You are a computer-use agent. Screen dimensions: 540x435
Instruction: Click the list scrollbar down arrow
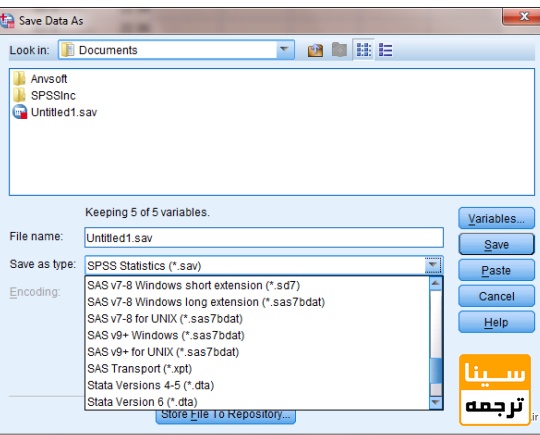436,402
